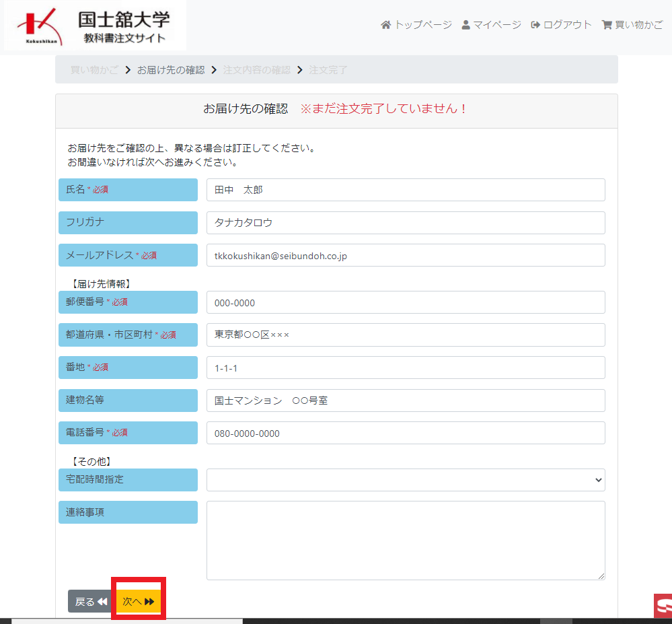Click the 氏名 name input field
The image size is (672, 624).
click(x=406, y=190)
